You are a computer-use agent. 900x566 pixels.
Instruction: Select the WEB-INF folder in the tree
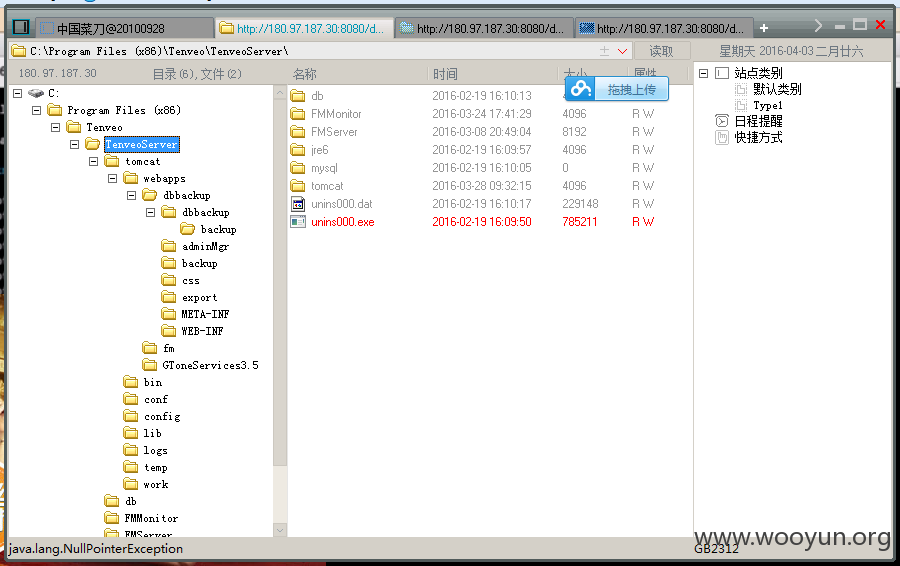point(202,331)
